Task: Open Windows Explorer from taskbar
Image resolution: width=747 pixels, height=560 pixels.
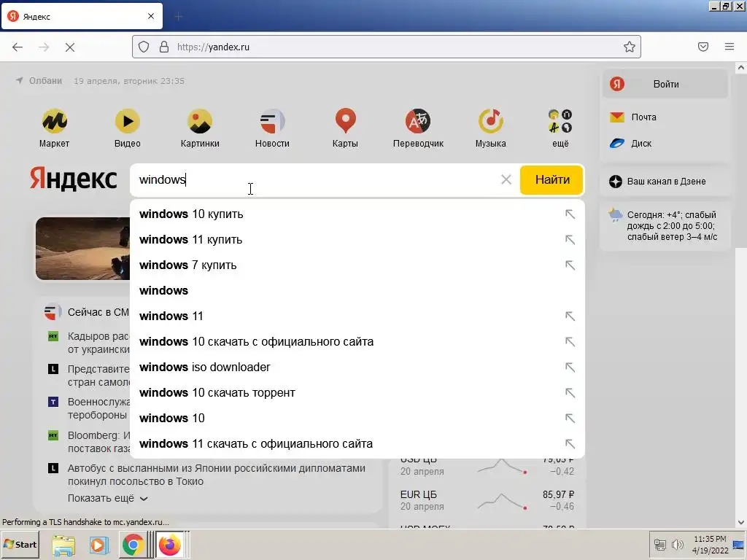Action: pyautogui.click(x=63, y=545)
